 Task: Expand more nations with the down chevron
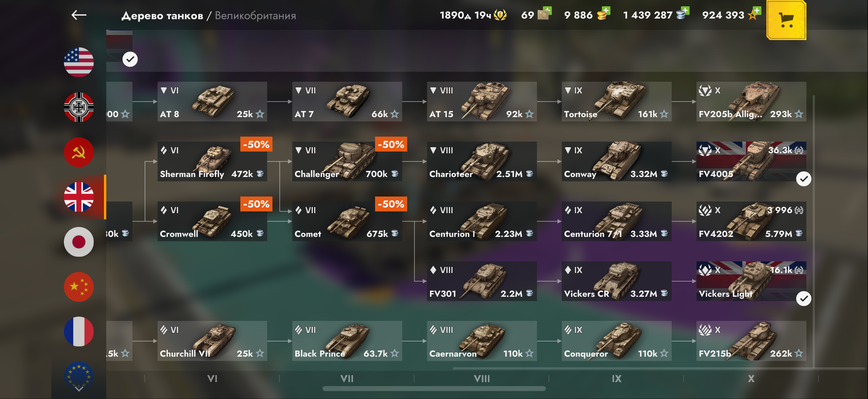(79, 389)
